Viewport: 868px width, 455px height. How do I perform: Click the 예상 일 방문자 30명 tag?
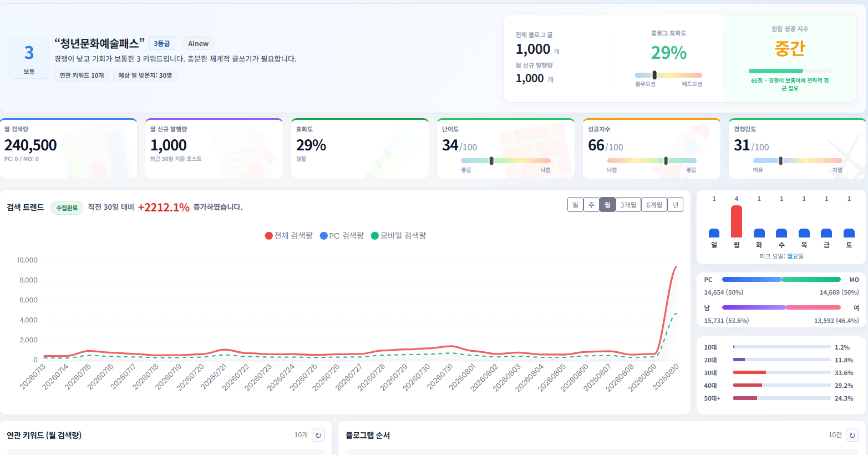[x=145, y=75]
